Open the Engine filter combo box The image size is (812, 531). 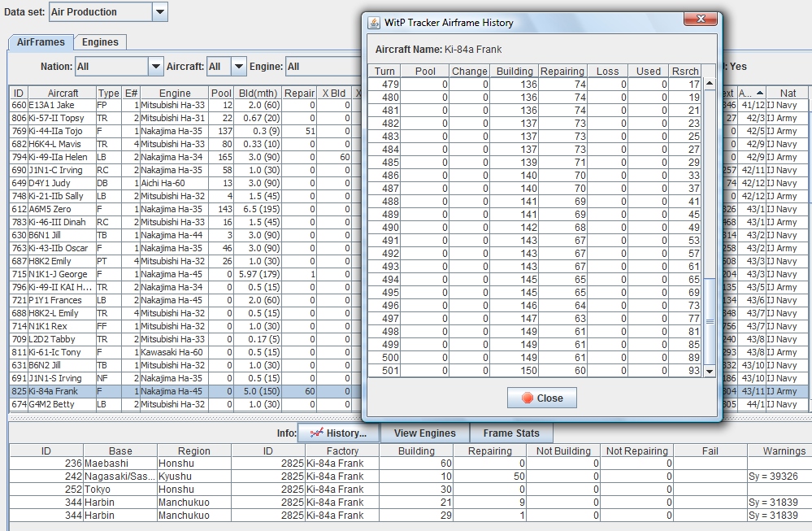pyautogui.click(x=324, y=67)
